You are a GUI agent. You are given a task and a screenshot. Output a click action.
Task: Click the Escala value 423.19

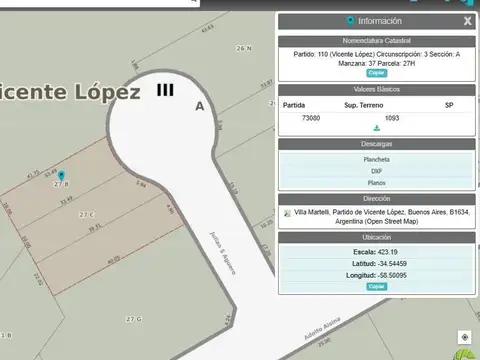tap(387, 252)
